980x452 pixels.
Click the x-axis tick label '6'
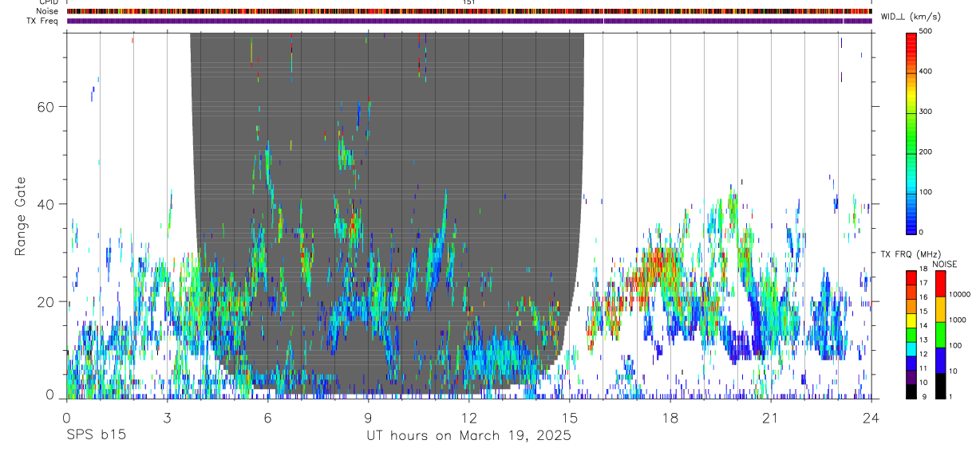point(267,416)
